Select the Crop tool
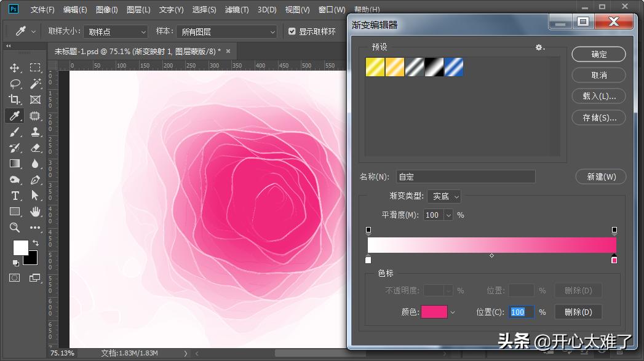 [14, 100]
